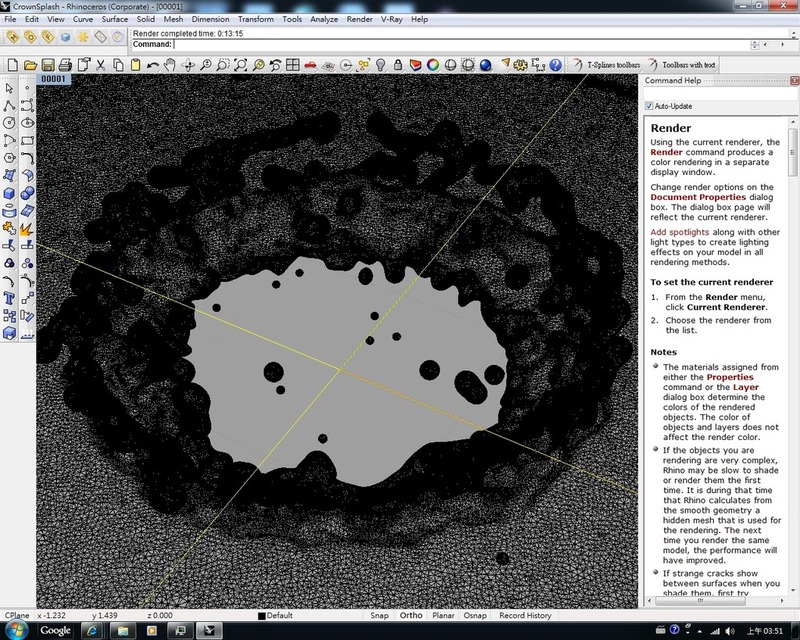The width and height of the screenshot is (800, 640).
Task: Uncheck the Auto-Update checkbox
Action: pos(649,106)
